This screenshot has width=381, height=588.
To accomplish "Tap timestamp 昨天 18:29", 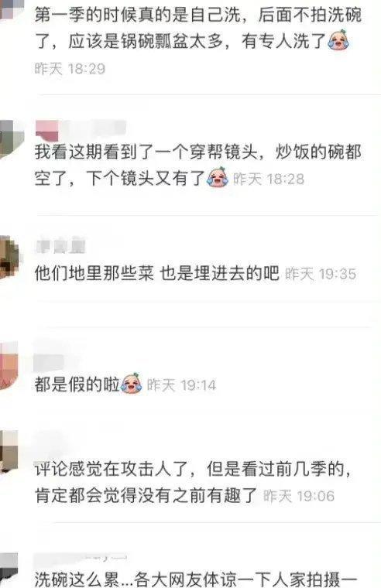I will (x=70, y=69).
